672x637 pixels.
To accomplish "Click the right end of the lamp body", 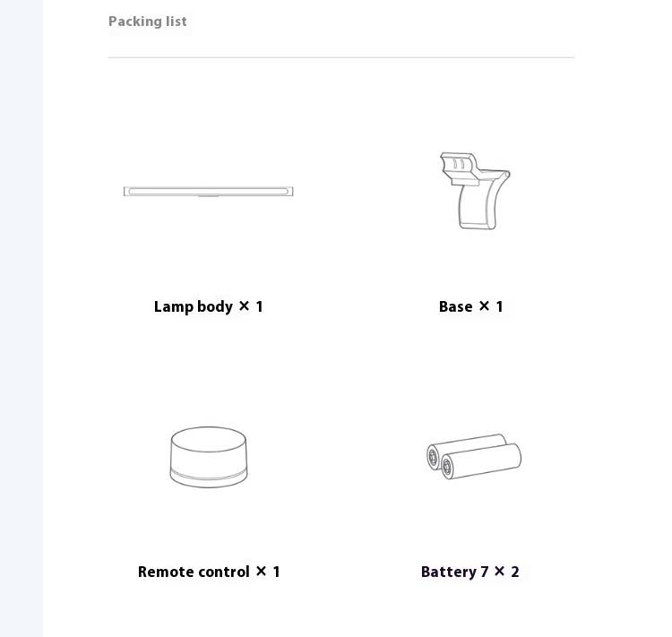I will (290, 191).
